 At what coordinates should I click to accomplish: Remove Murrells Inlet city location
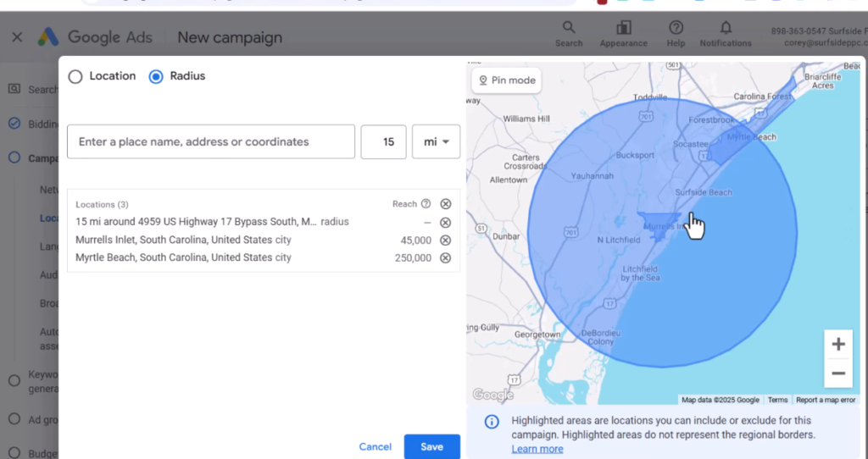[446, 241]
